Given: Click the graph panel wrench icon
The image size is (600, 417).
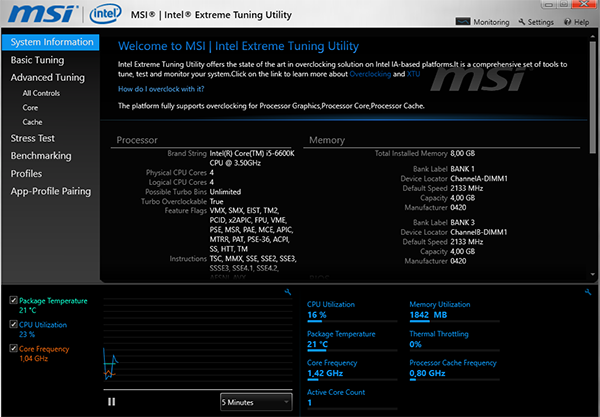Looking at the screenshot, I should point(288,292).
